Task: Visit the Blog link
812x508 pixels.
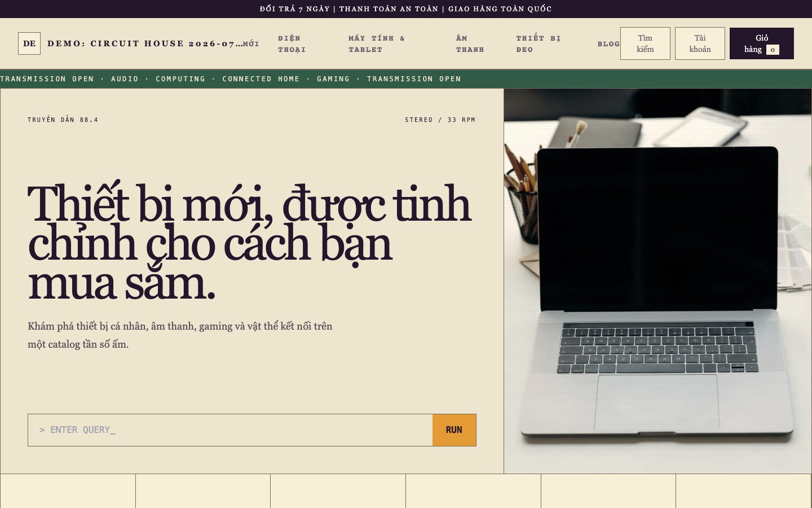Action: tap(608, 43)
